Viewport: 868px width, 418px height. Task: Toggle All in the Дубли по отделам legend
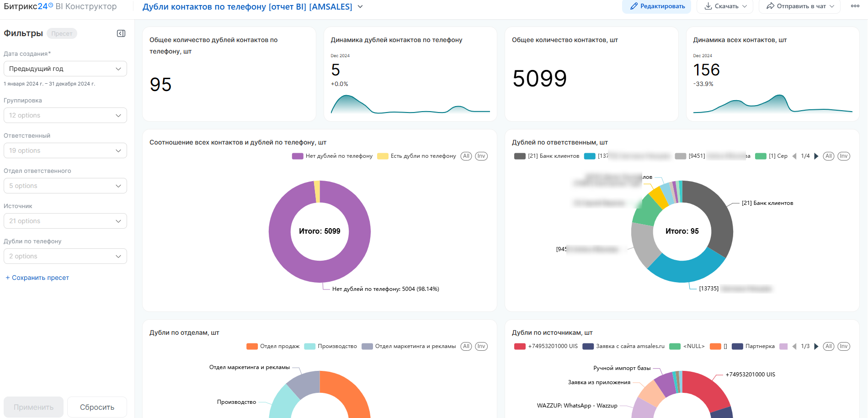466,346
